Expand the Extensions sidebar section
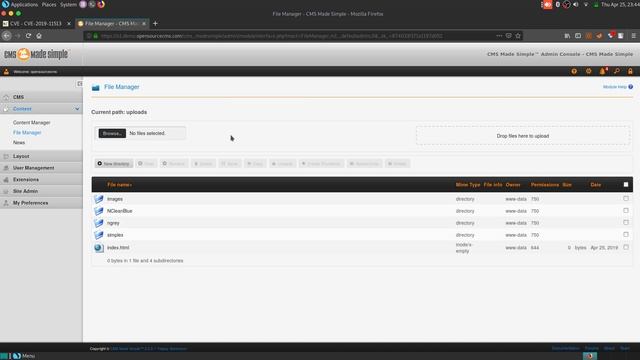The image size is (640, 360). (x=41, y=180)
